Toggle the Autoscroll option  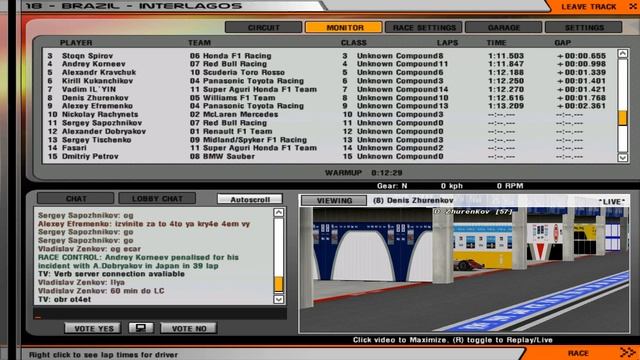(x=250, y=199)
